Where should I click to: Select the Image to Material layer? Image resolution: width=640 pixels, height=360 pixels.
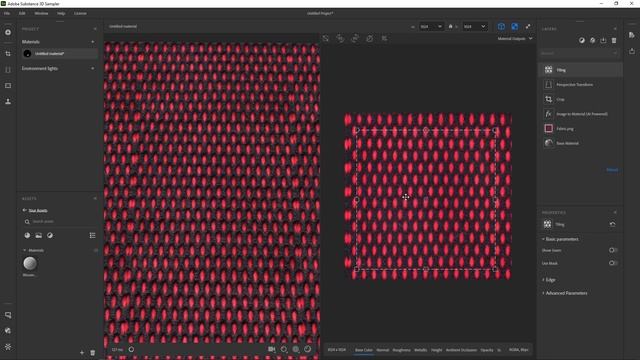pyautogui.click(x=581, y=114)
